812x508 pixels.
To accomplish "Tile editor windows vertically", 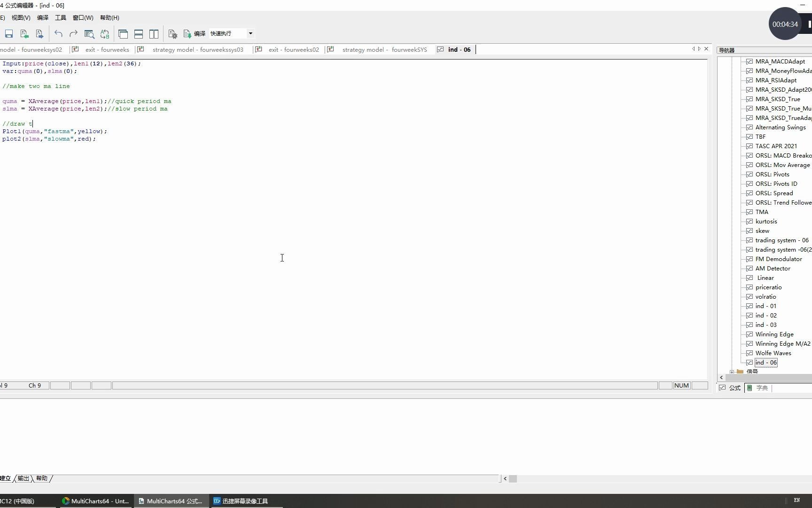I will point(154,33).
